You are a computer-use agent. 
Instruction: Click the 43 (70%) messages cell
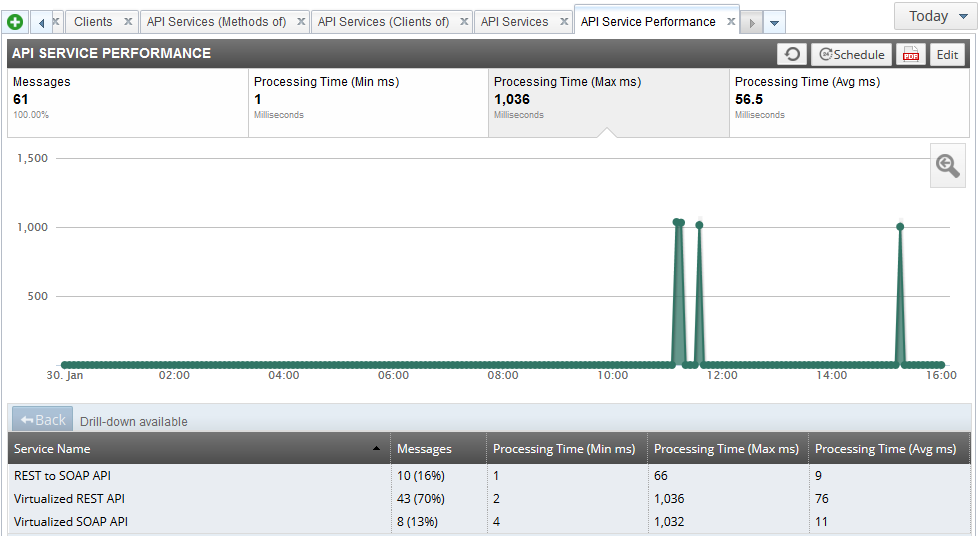coord(421,499)
